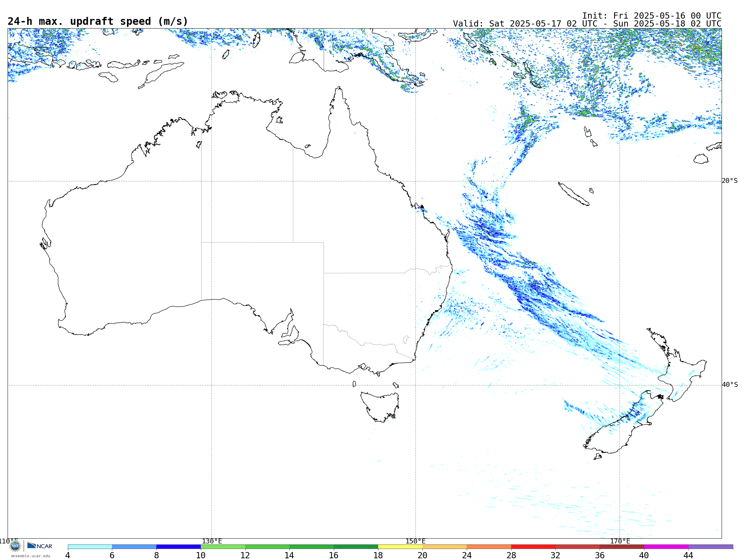Click the '150°E' longitude label
The width and height of the screenshot is (744, 560).
point(415,541)
